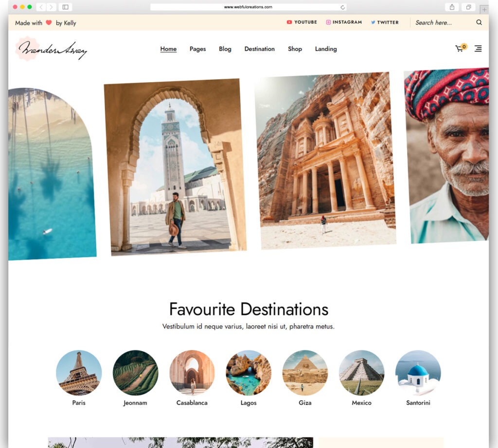The height and width of the screenshot is (448, 498).
Task: Open the Destination menu item
Action: pos(259,49)
